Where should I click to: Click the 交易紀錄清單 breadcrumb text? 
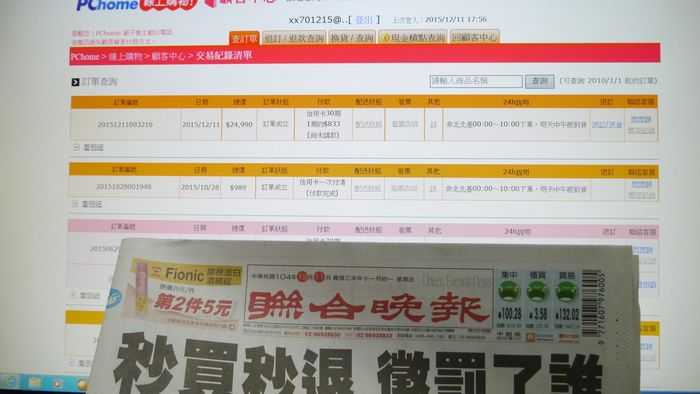click(x=224, y=56)
